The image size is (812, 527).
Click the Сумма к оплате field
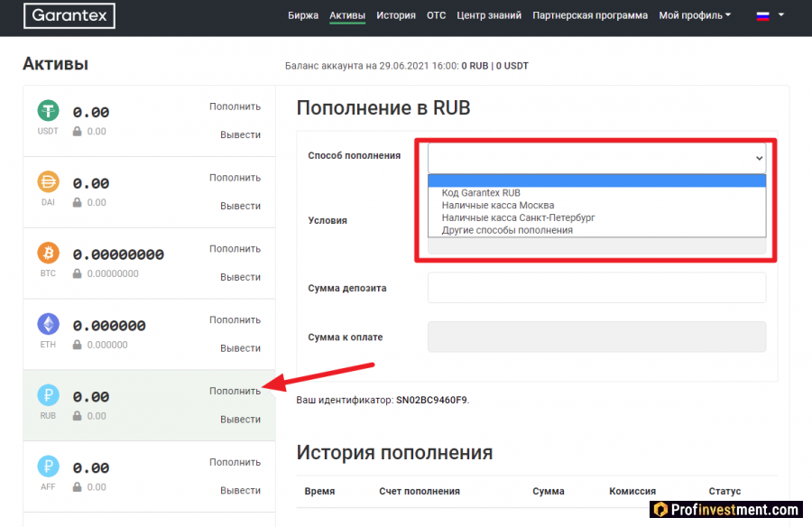point(596,337)
